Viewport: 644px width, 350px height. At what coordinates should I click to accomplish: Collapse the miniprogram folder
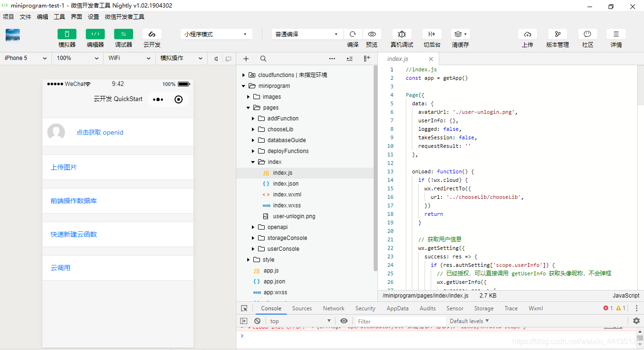244,86
